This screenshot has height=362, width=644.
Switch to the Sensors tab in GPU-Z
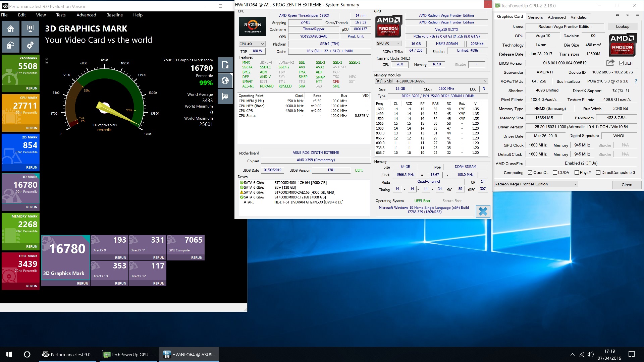535,17
